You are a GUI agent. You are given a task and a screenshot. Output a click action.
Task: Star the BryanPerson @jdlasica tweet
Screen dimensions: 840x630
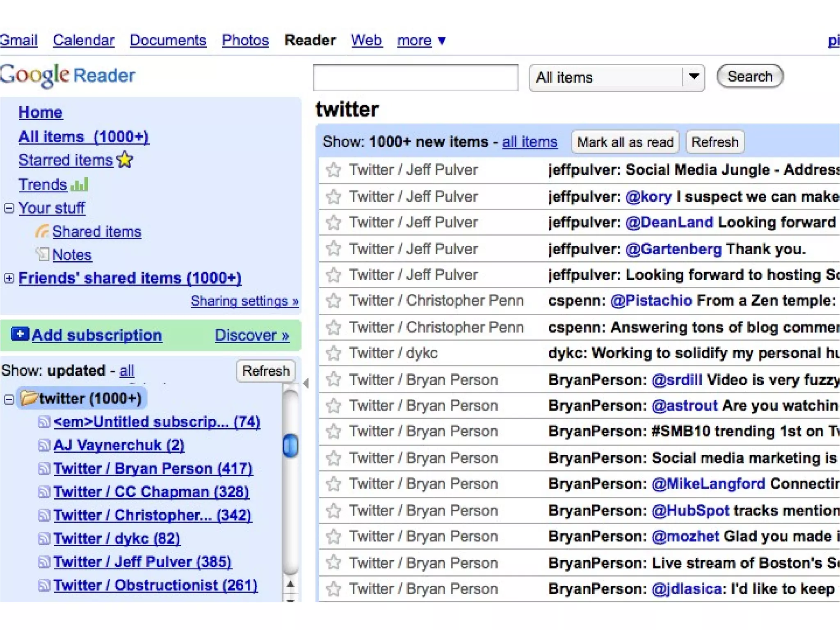[x=333, y=589]
